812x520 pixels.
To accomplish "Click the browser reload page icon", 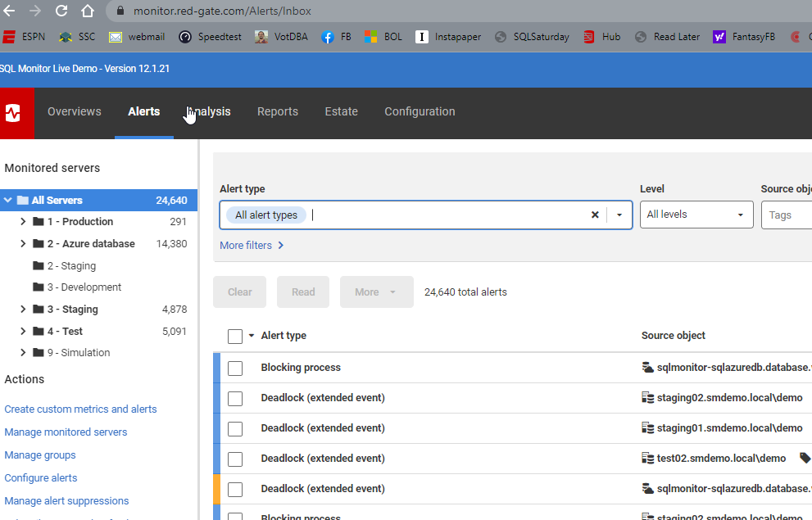I will tap(61, 11).
